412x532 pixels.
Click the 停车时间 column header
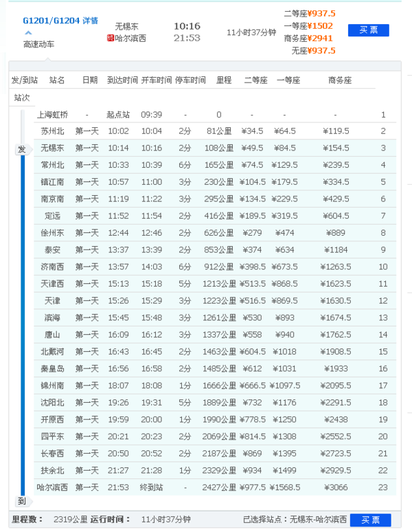click(x=190, y=80)
